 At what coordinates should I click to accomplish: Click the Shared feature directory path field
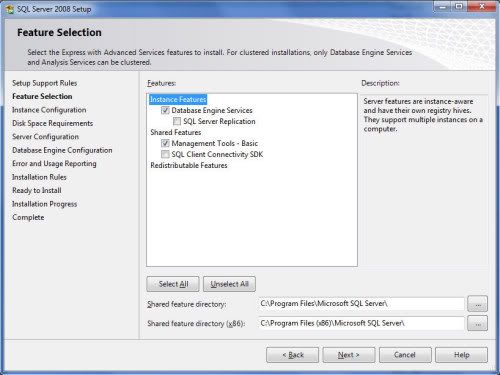tap(361, 304)
